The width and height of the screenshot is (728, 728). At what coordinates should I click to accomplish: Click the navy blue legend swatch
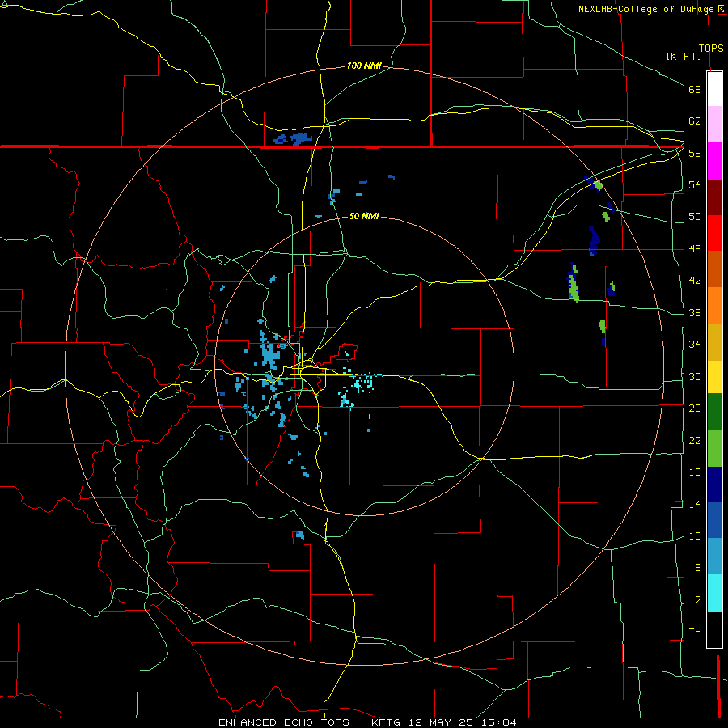714,485
